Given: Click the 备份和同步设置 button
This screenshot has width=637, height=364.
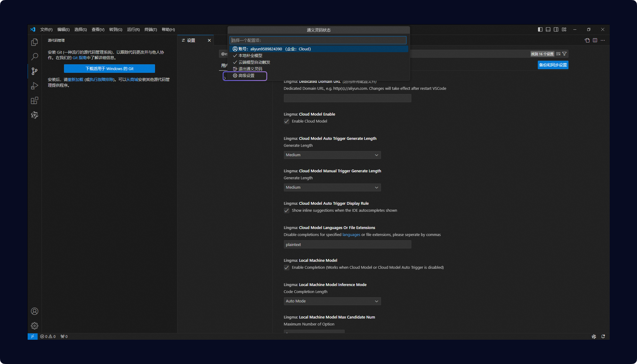Looking at the screenshot, I should pos(553,65).
